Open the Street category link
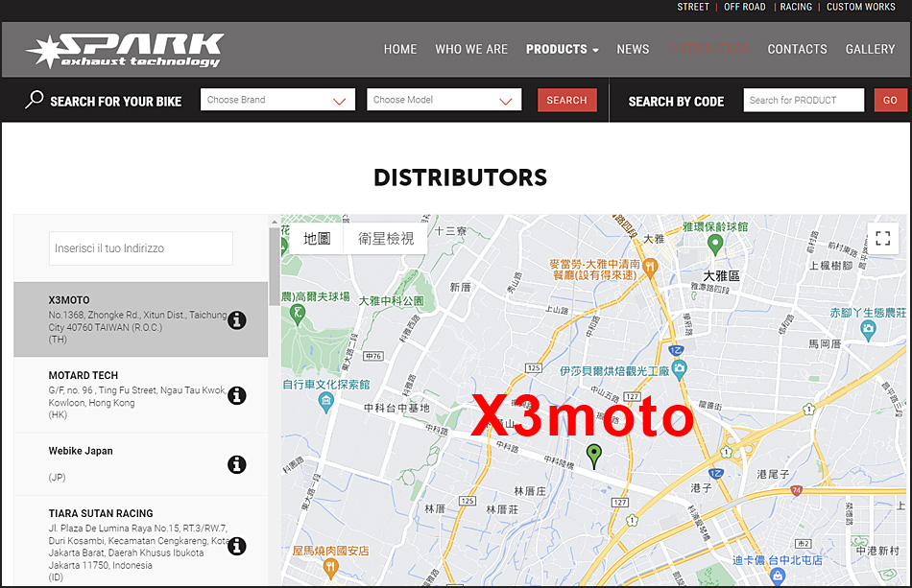The image size is (912, 588). (x=693, y=7)
